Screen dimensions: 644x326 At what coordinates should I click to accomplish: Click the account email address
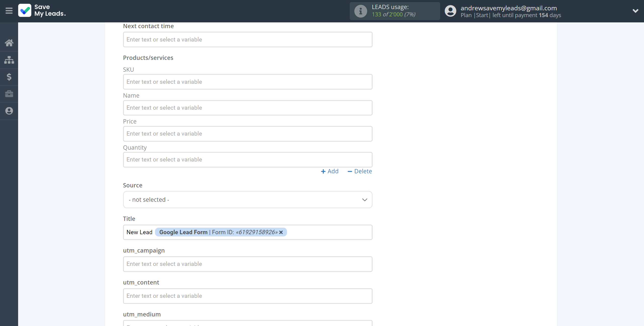click(x=509, y=8)
